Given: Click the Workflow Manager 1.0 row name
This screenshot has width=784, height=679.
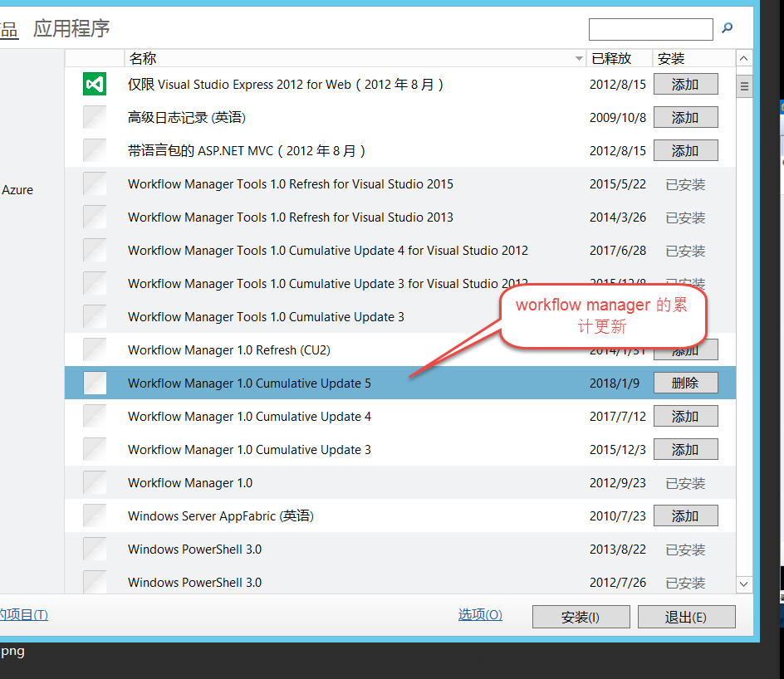Looking at the screenshot, I should coord(190,482).
